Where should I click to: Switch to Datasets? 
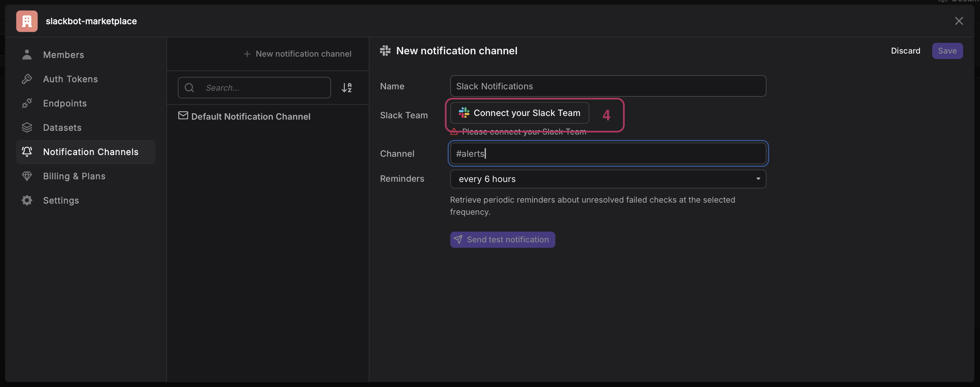(x=86, y=128)
